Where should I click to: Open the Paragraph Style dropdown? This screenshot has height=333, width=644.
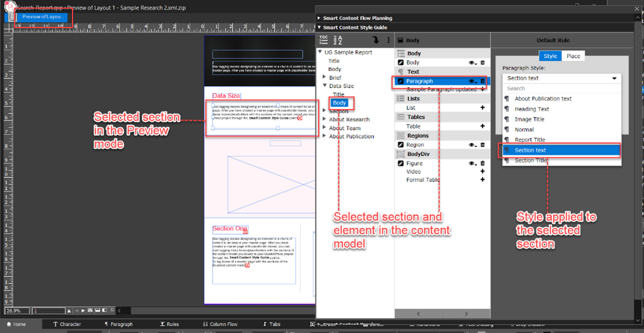[x=562, y=78]
